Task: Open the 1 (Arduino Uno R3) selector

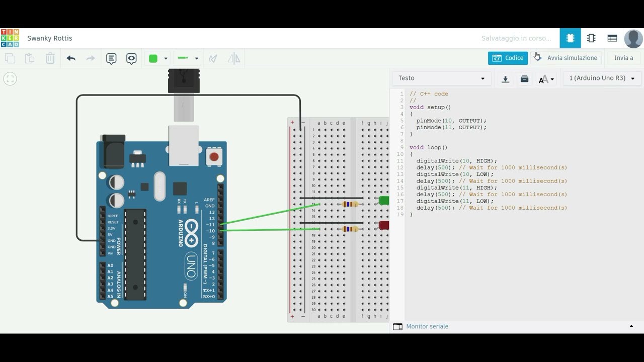Action: [x=602, y=78]
